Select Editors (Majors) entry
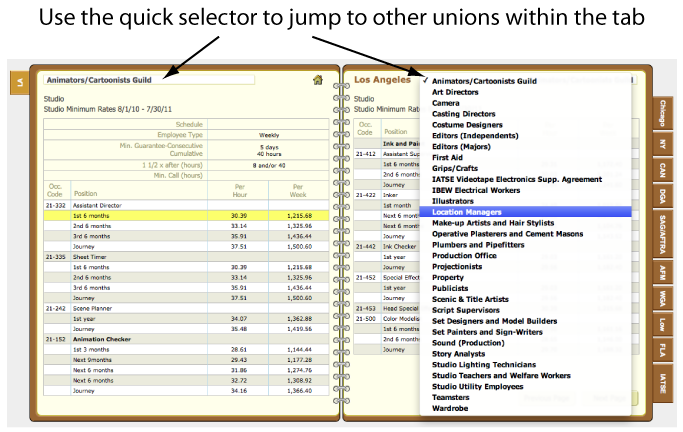Viewport: 683px width, 432px height. (461, 147)
